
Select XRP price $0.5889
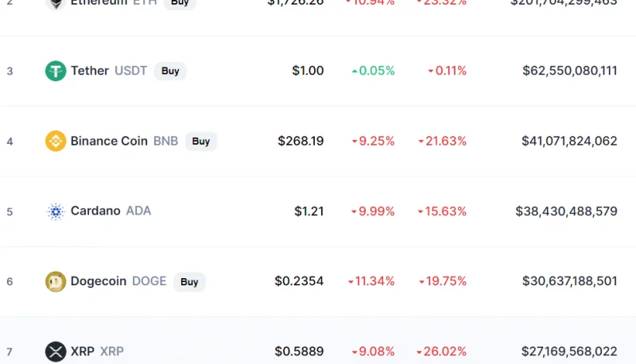299,351
